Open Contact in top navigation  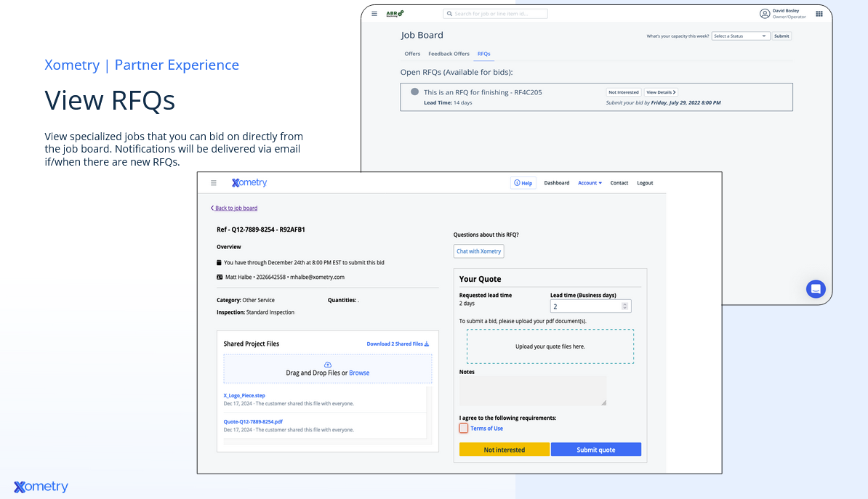click(619, 183)
